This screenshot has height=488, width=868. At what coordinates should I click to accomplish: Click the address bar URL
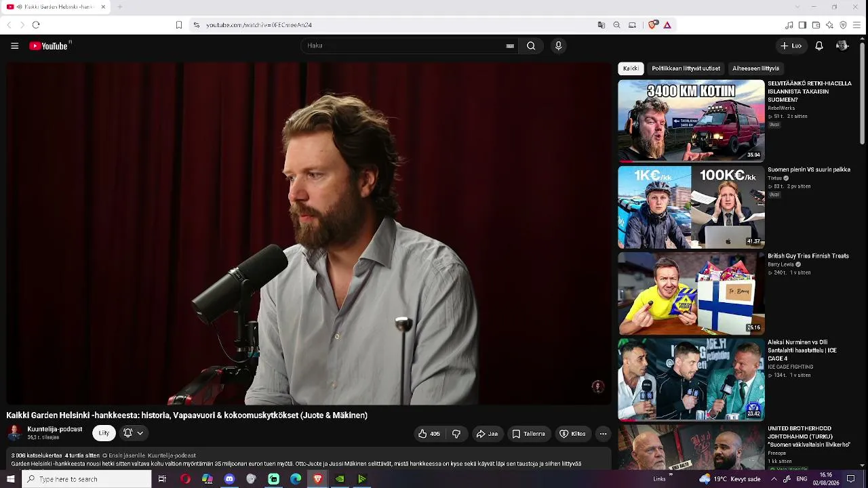point(259,25)
